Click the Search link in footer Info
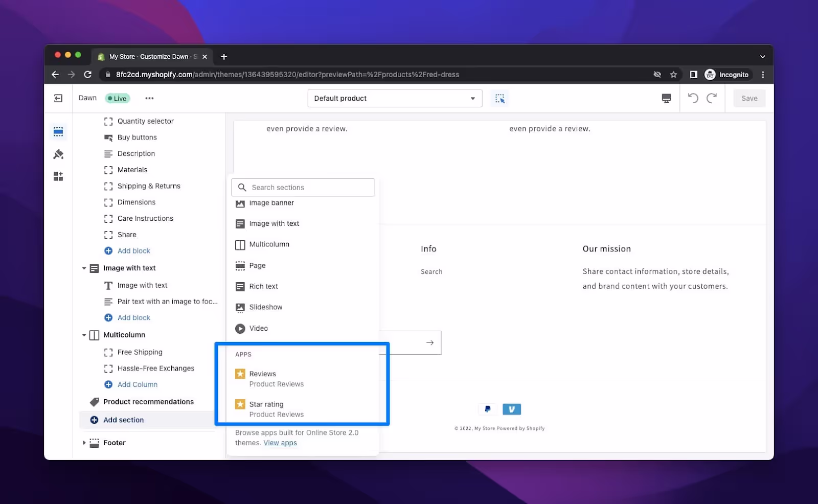 coord(431,272)
